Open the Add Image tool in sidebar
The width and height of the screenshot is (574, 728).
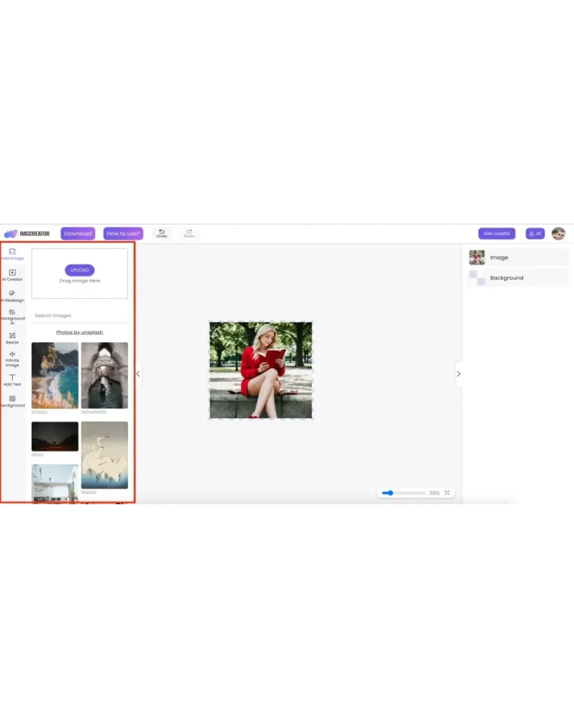pos(12,254)
